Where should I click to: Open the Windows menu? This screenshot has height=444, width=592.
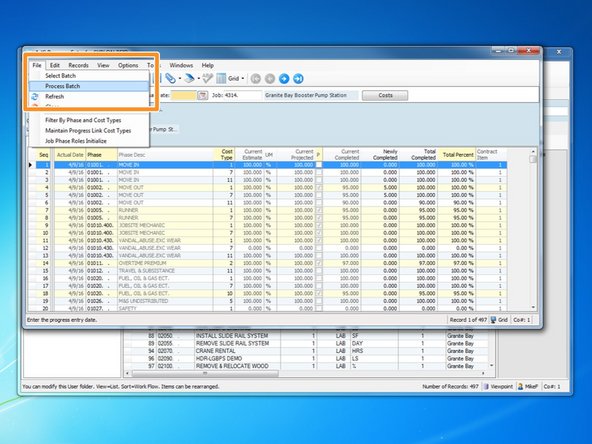point(181,65)
